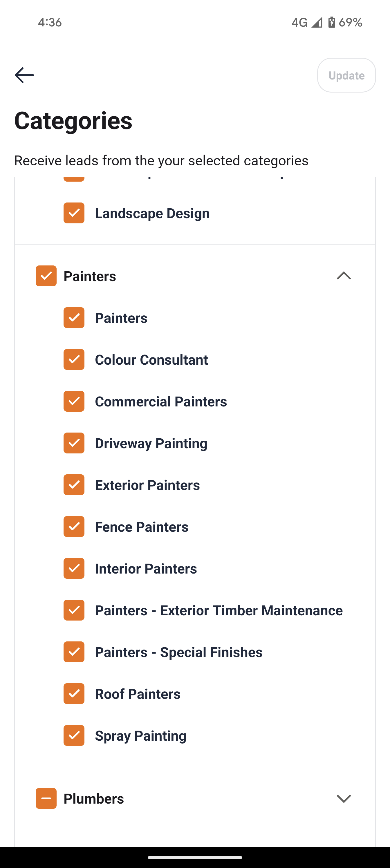Expand the Plumbers category section
390x868 pixels.
[344, 798]
